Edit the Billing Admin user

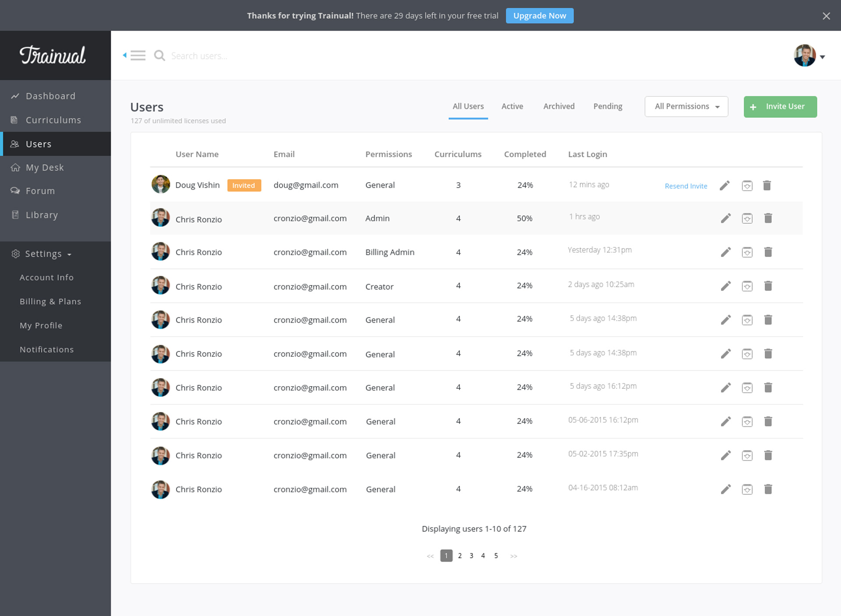click(x=726, y=252)
